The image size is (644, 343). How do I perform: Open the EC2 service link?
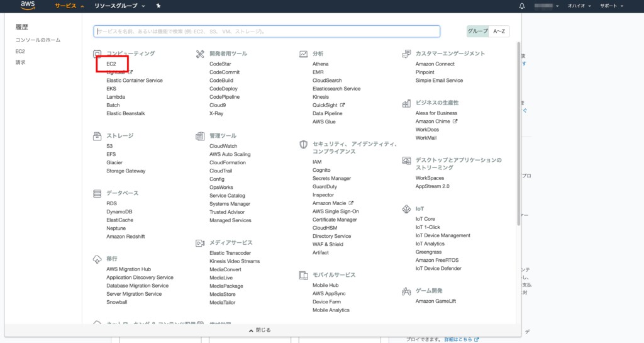[x=111, y=64]
